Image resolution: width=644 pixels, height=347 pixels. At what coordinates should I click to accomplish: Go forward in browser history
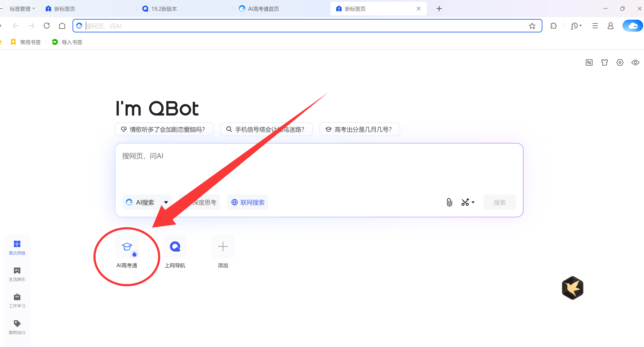(x=31, y=26)
